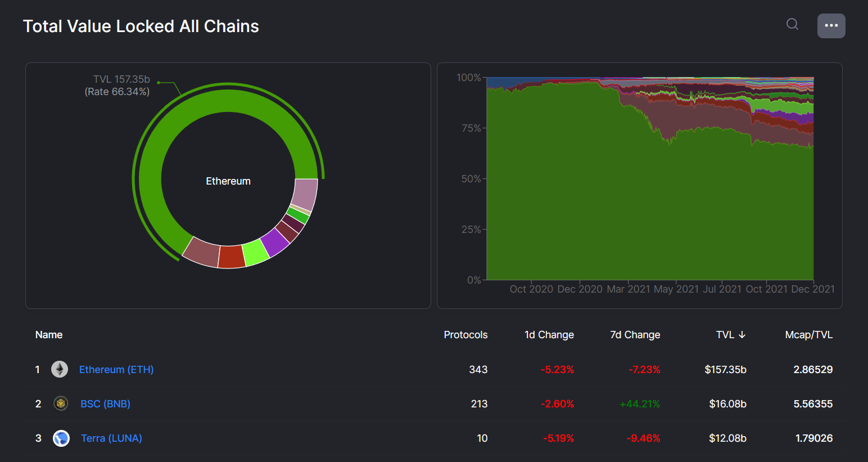868x462 pixels.
Task: Select the bright lime green donut segment
Action: [256, 253]
